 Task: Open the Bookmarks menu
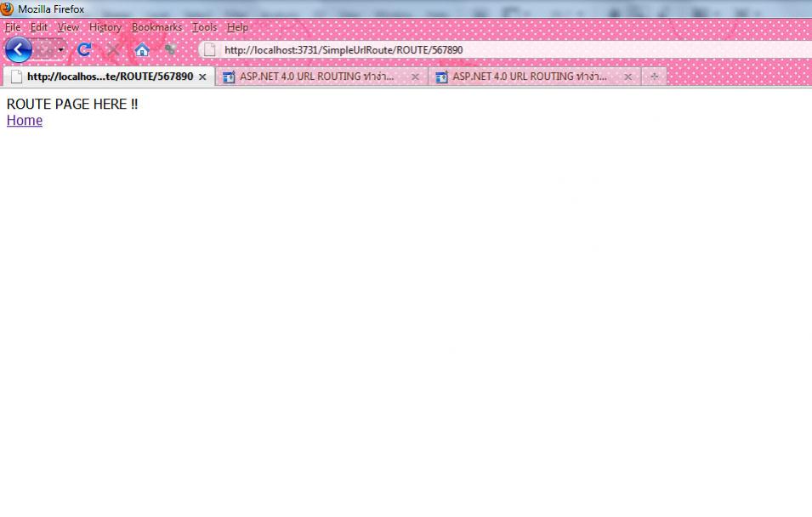[x=156, y=27]
